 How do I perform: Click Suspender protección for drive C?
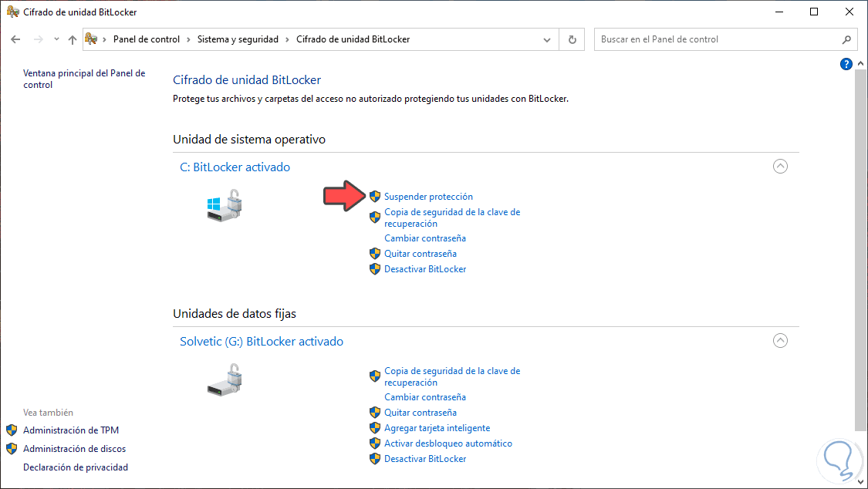pos(428,197)
